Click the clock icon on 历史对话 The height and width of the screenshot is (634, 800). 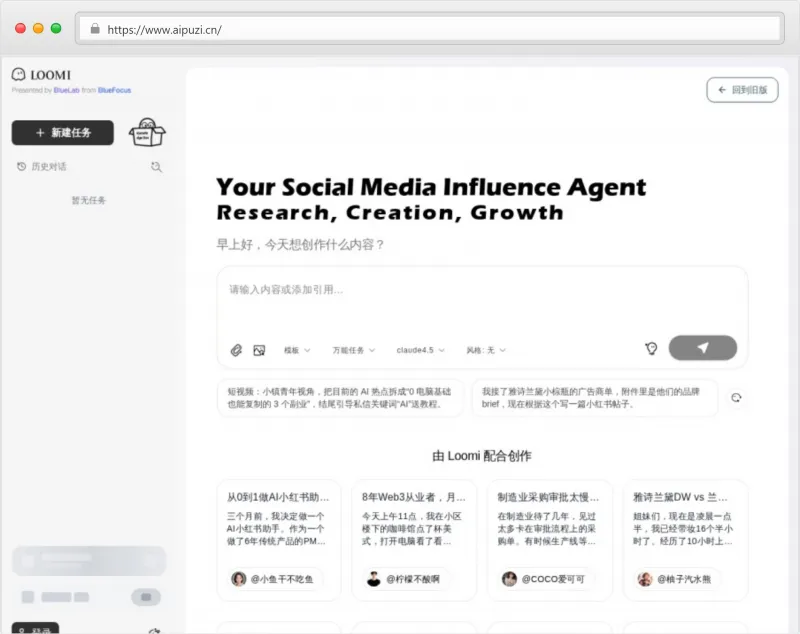(x=21, y=166)
